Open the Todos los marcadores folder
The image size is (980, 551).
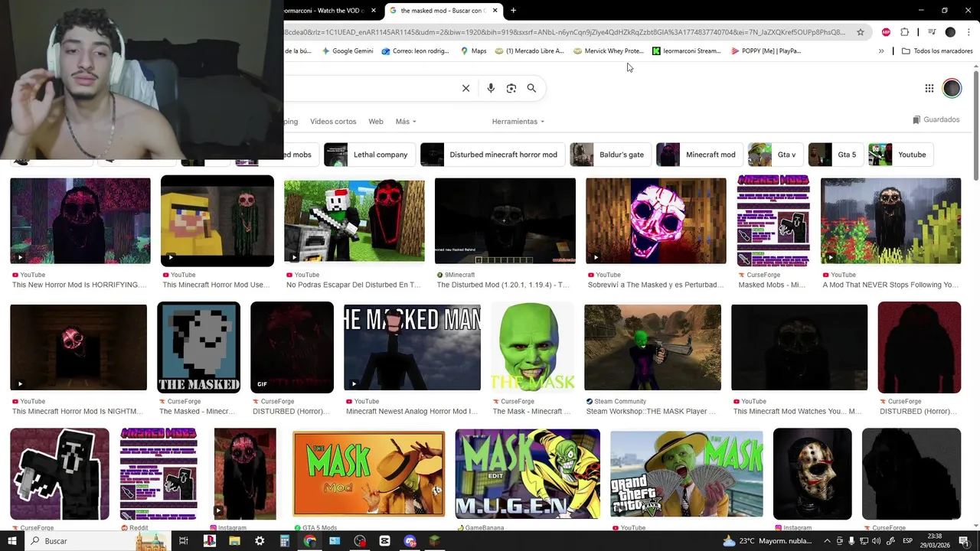click(x=937, y=51)
